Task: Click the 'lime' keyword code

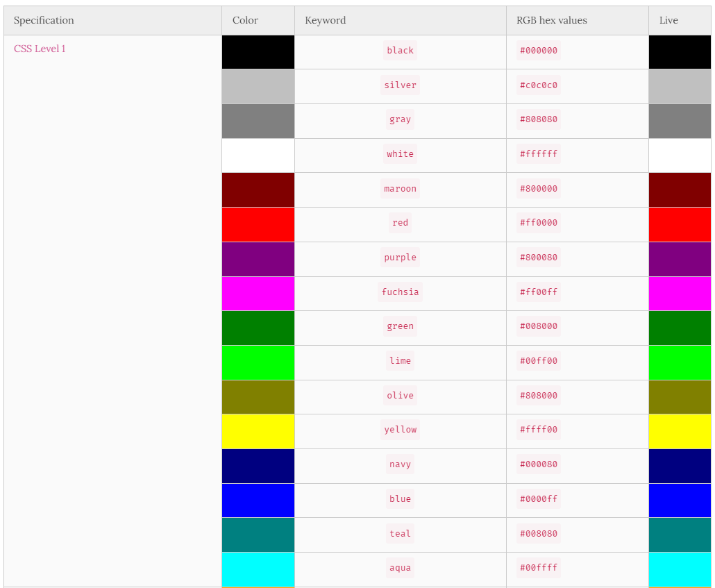Action: tap(400, 360)
